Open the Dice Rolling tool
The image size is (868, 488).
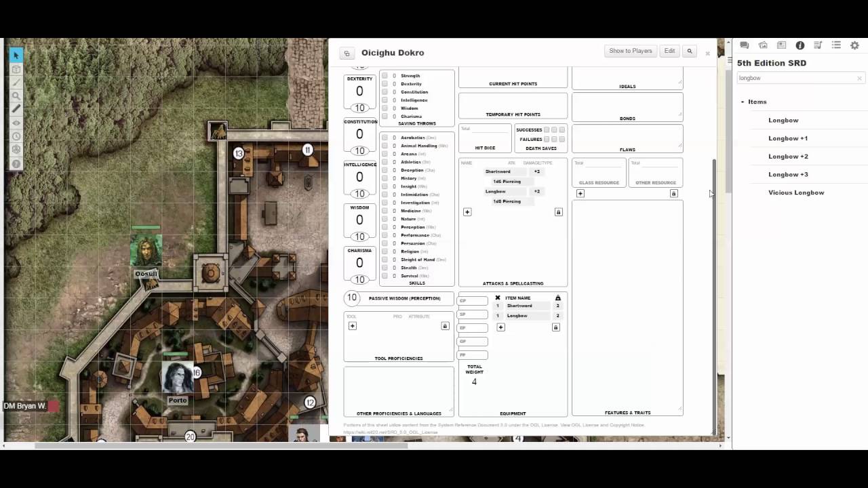click(x=16, y=150)
